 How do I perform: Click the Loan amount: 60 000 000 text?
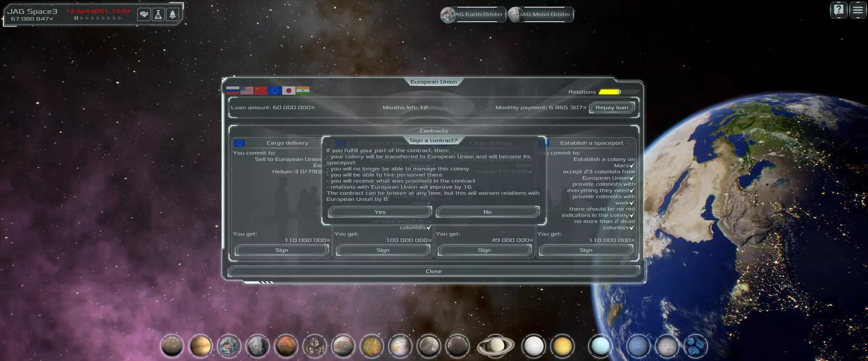click(x=273, y=108)
